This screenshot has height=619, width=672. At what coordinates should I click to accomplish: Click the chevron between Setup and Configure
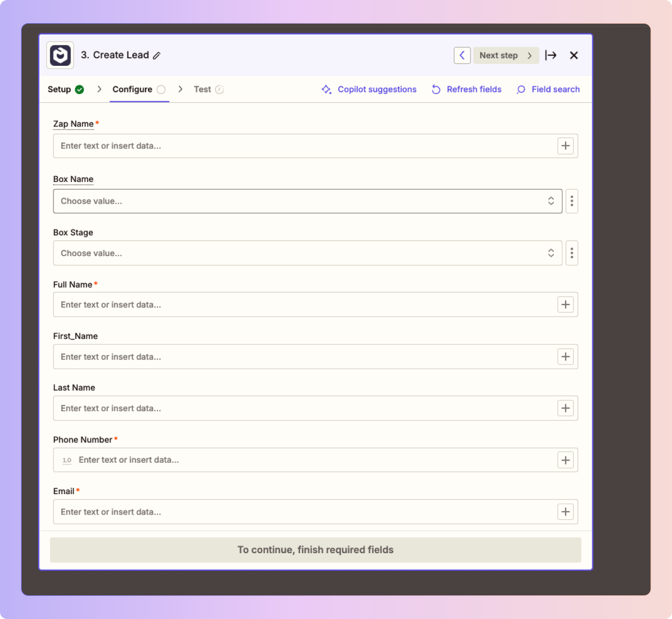point(99,89)
